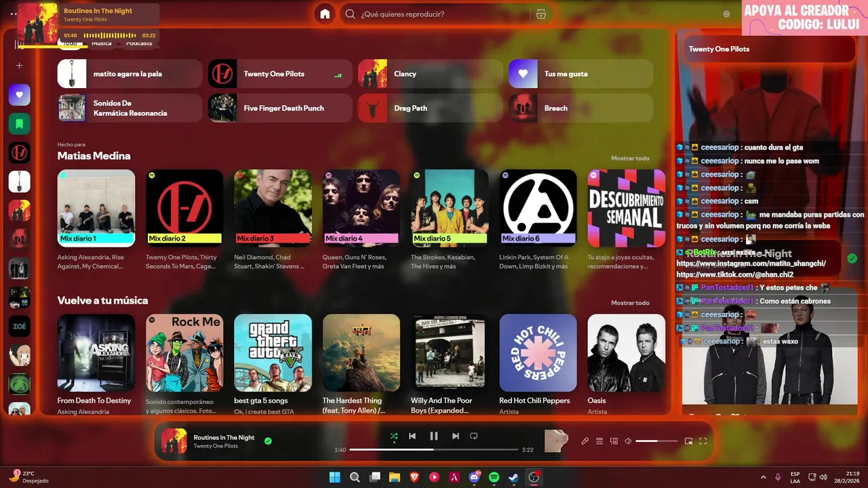
Task: Toggle shuffle playback
Action: point(394,436)
